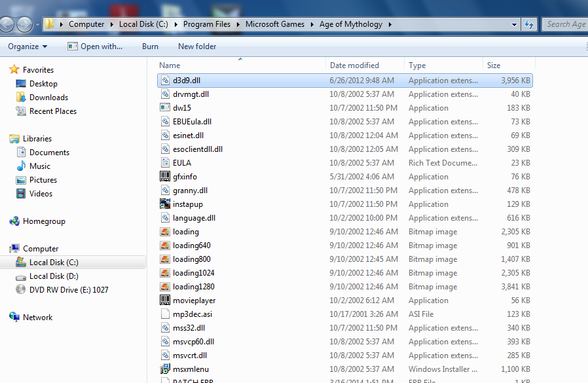Go to Computer in breadcrumb
The height and width of the screenshot is (383, 588).
click(86, 24)
